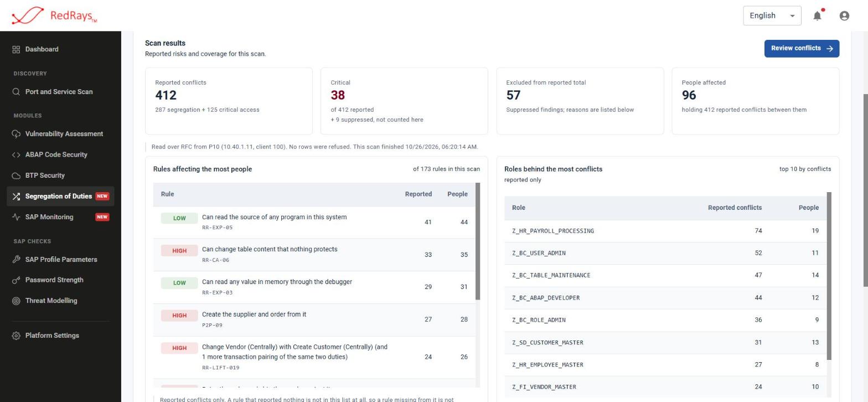Viewport: 868px width, 402px height.
Task: Open the user account avatar
Action: [x=844, y=16]
